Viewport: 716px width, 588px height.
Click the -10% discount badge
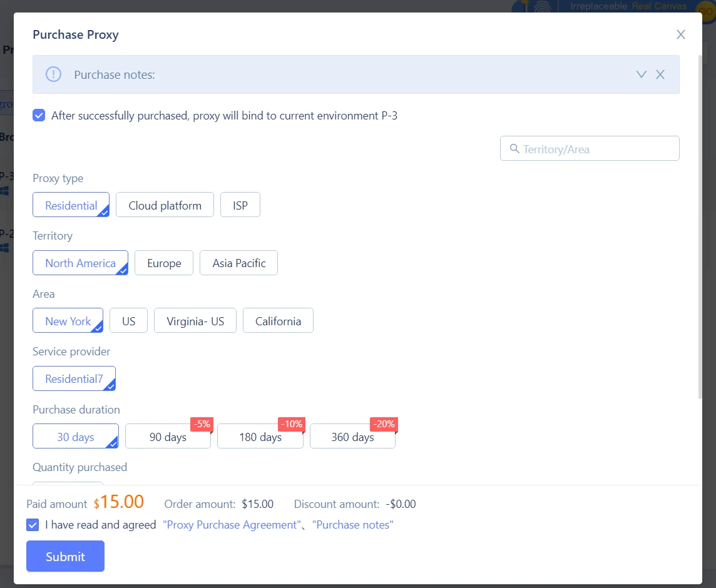[x=292, y=424]
